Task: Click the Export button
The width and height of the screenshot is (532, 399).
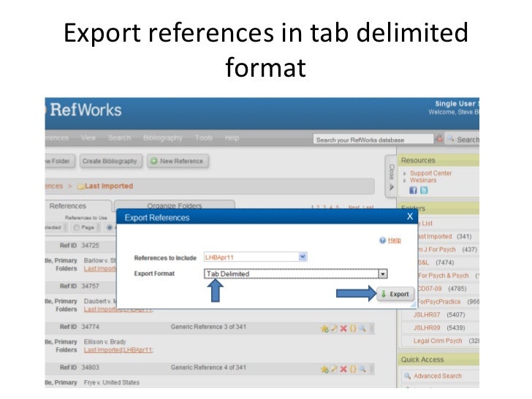Action: (395, 294)
